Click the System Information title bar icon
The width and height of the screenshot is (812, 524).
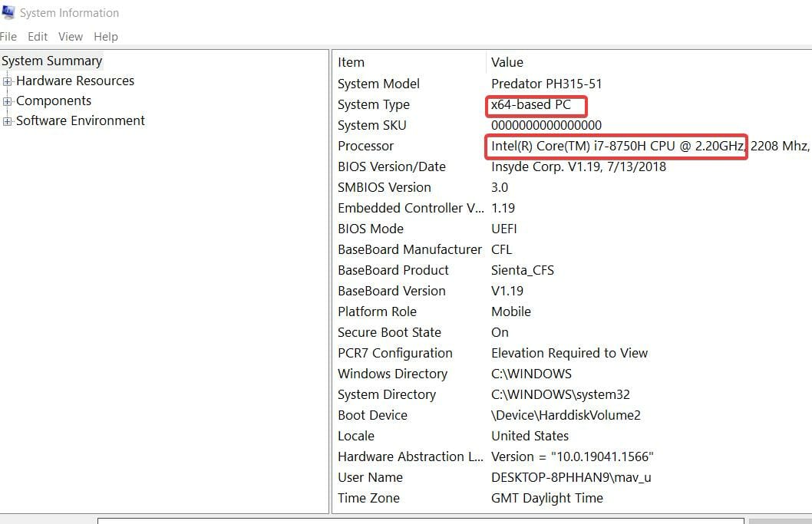pyautogui.click(x=9, y=12)
